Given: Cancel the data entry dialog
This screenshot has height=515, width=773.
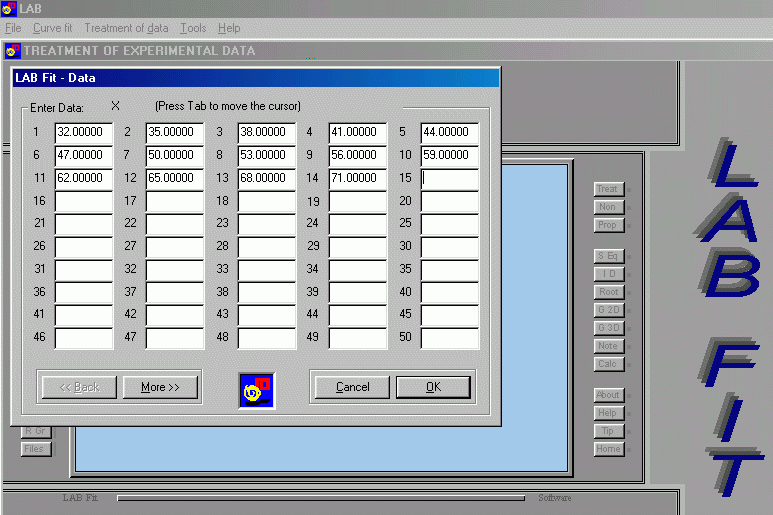Looking at the screenshot, I should [352, 387].
